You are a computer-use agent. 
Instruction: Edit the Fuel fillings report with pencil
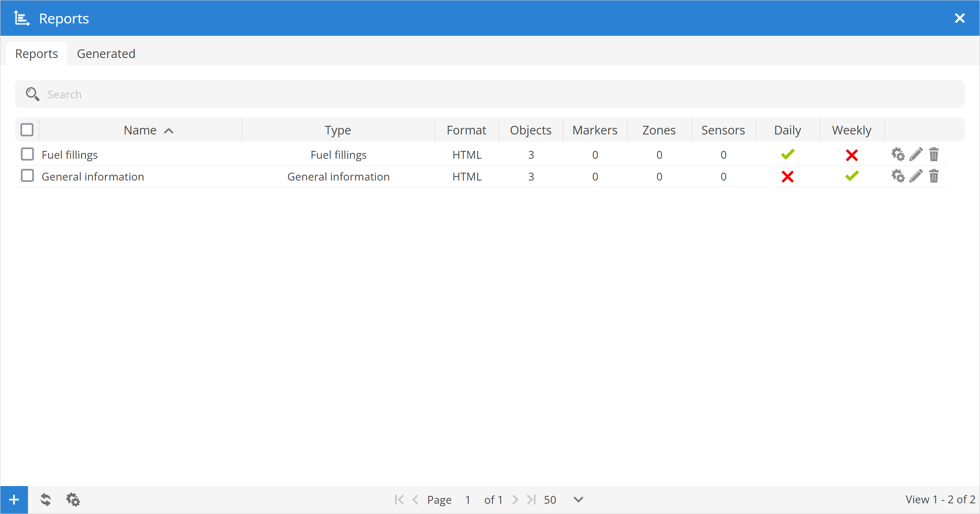[x=916, y=155]
